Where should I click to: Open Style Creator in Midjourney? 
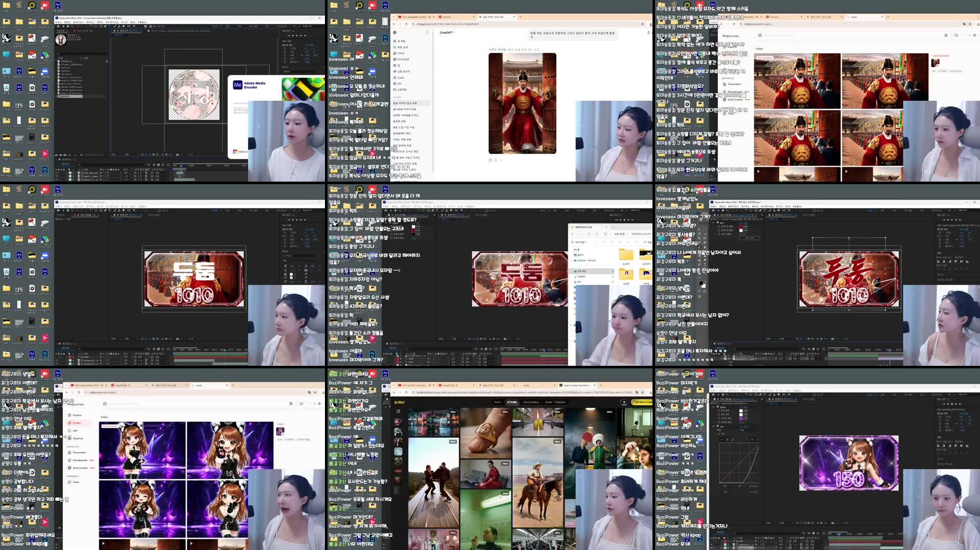click(x=80, y=468)
